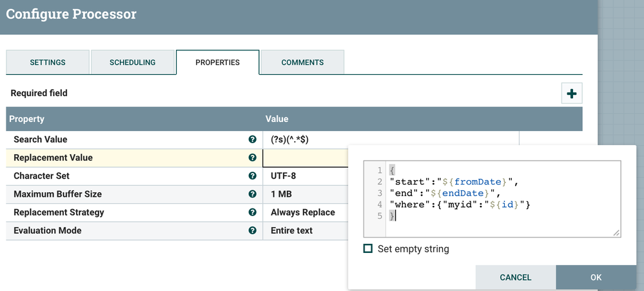
Task: Go to the Comments tab
Action: tap(302, 63)
